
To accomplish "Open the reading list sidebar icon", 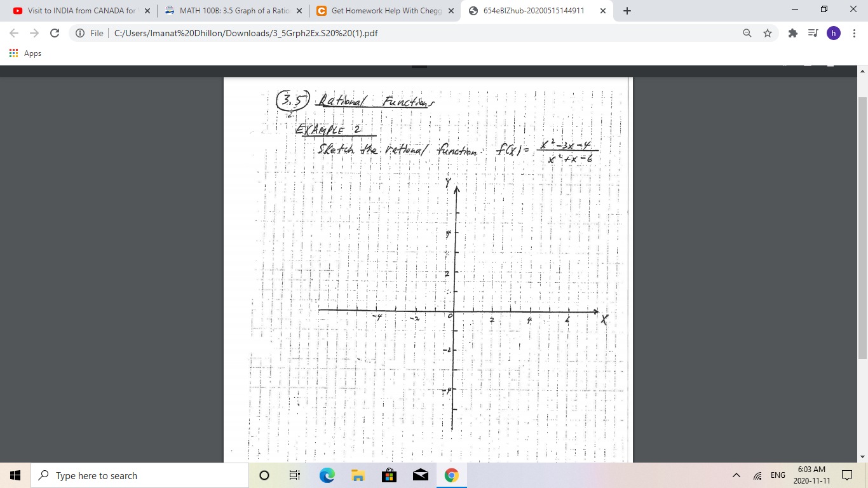I will coord(813,33).
